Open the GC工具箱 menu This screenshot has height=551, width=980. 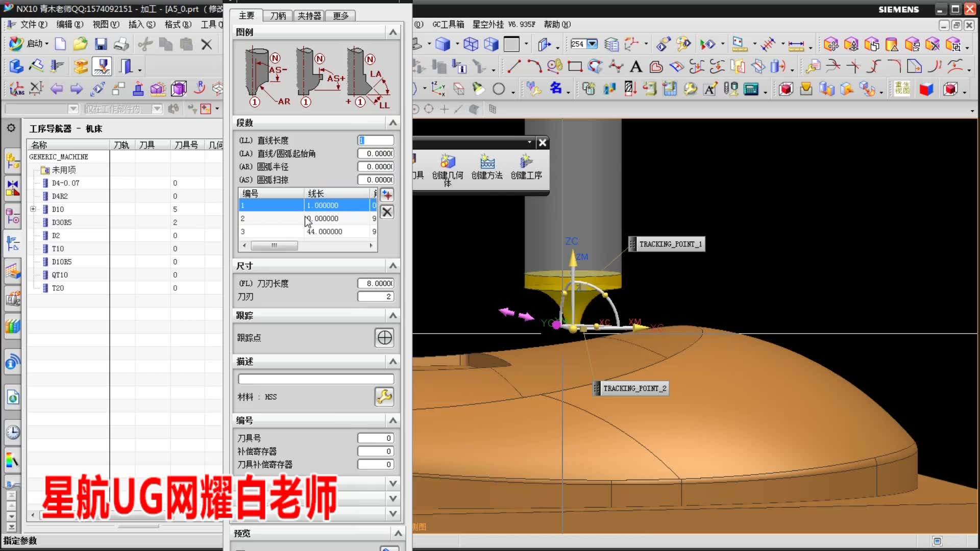click(448, 24)
